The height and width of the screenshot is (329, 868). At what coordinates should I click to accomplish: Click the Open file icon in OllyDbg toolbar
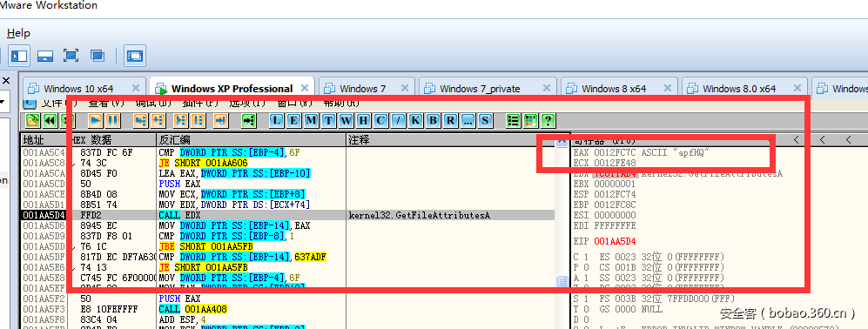point(32,120)
